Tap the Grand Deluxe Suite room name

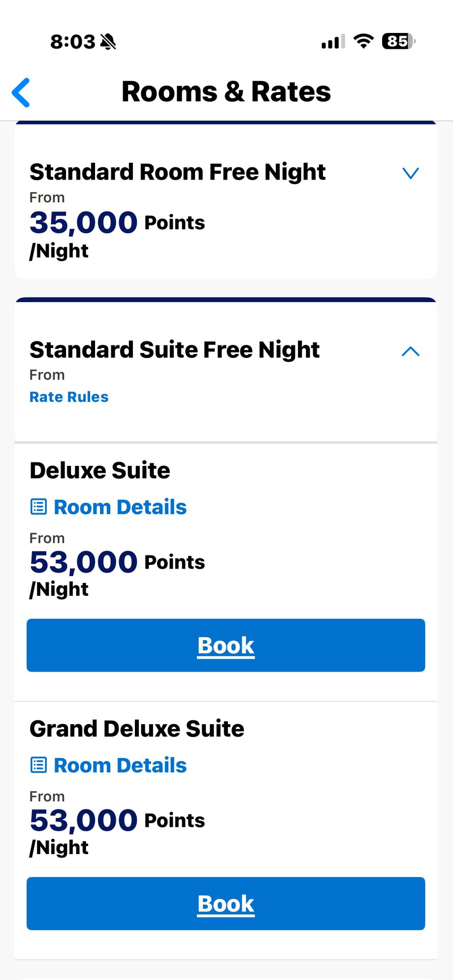coord(137,729)
